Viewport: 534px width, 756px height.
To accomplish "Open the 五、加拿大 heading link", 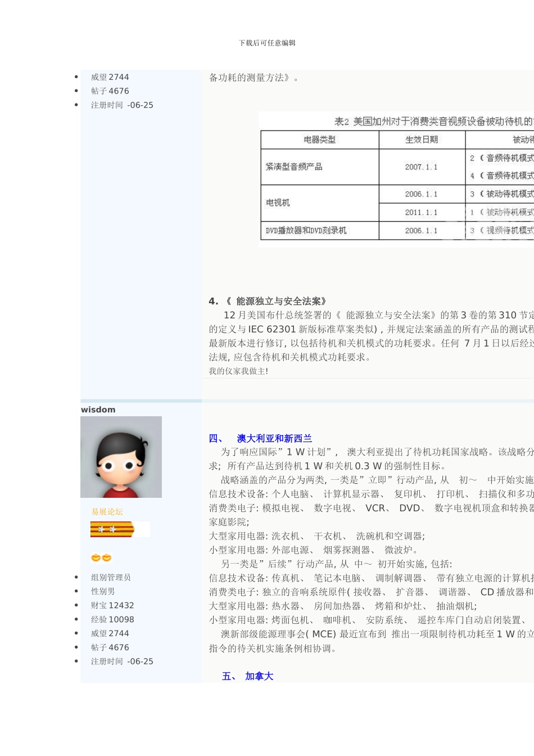I will pyautogui.click(x=247, y=676).
